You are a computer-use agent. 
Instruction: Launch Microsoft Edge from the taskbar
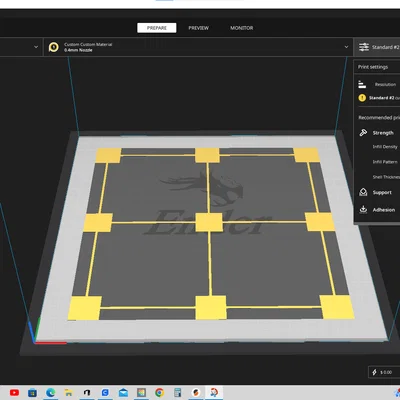coord(50,393)
